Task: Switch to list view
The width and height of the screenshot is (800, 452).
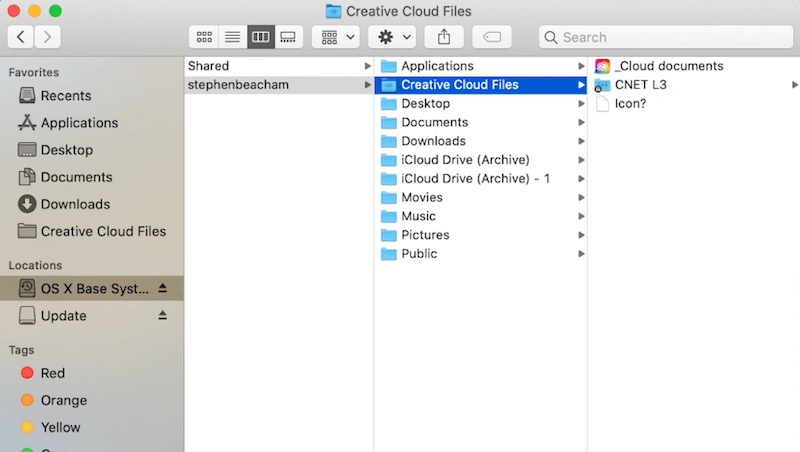Action: coord(233,37)
